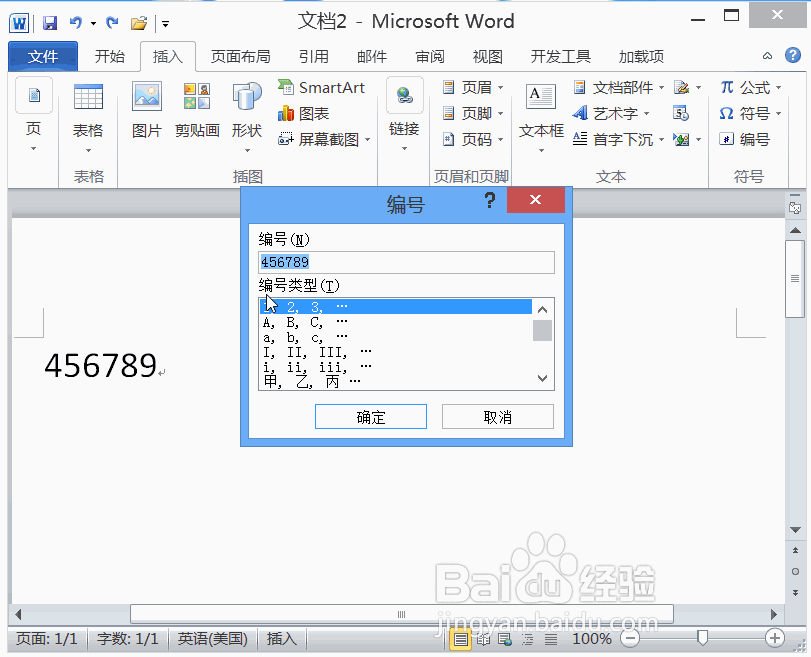Open the 链接 hyperlink tool
Screen dimensions: 811x657
tap(402, 113)
